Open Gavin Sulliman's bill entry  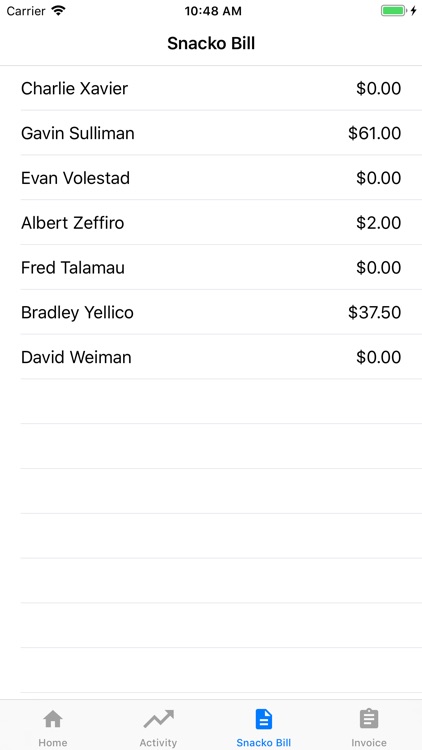pyautogui.click(x=211, y=133)
